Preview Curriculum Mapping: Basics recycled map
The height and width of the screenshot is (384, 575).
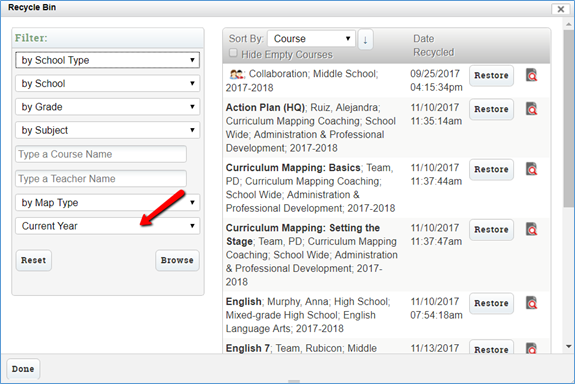(x=531, y=169)
